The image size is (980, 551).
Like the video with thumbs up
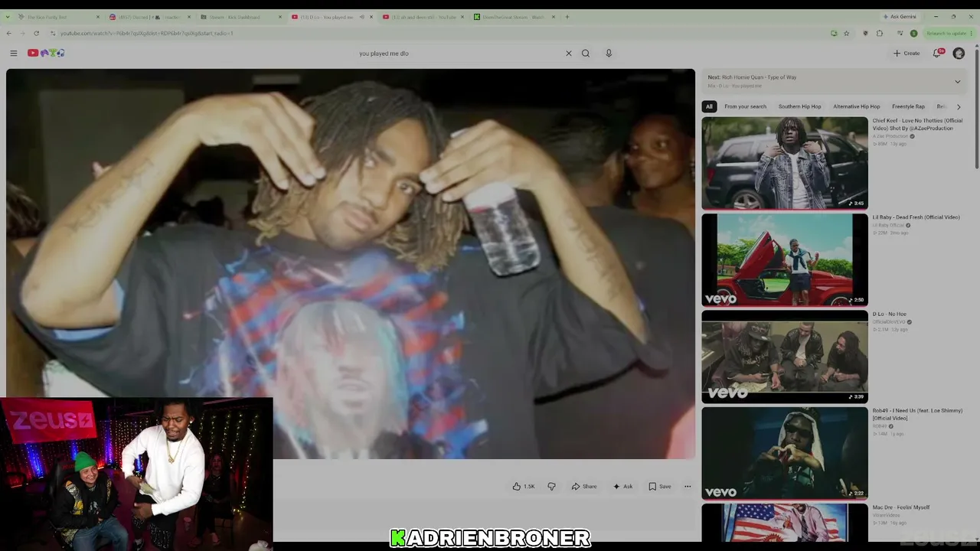coord(524,486)
